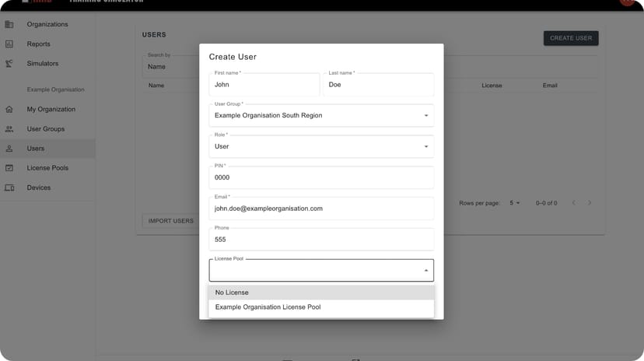The image size is (644, 361).
Task: Expand the Role dropdown arrow
Action: 426,146
